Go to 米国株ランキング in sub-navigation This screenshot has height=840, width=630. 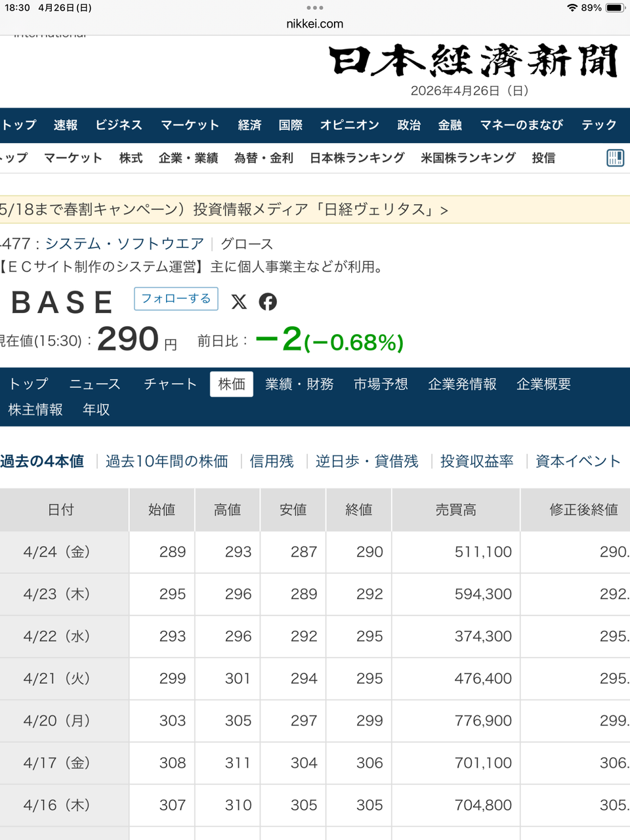468,158
